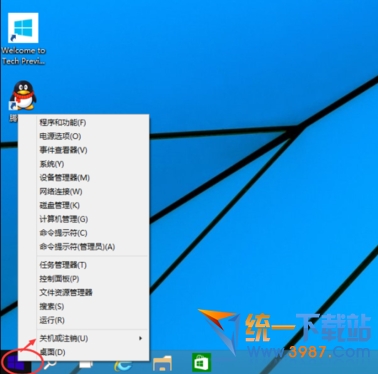Select 控制面板(P) menu item
378x374 pixels.
point(83,279)
